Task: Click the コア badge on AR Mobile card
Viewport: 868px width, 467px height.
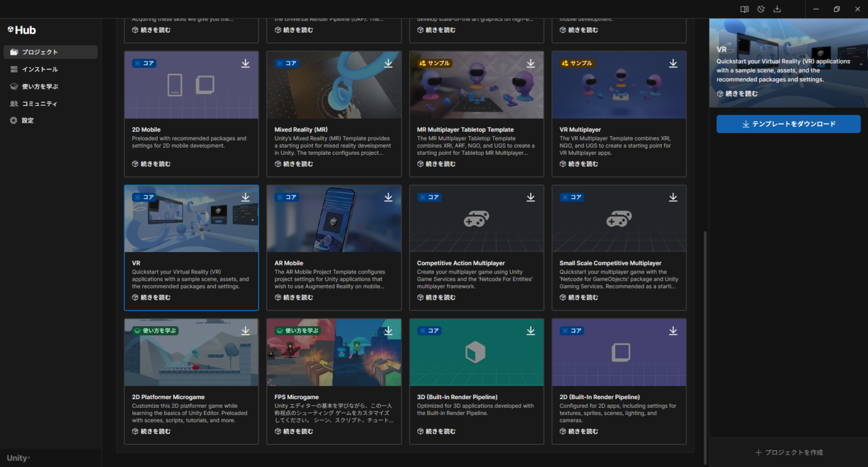Action: (287, 197)
